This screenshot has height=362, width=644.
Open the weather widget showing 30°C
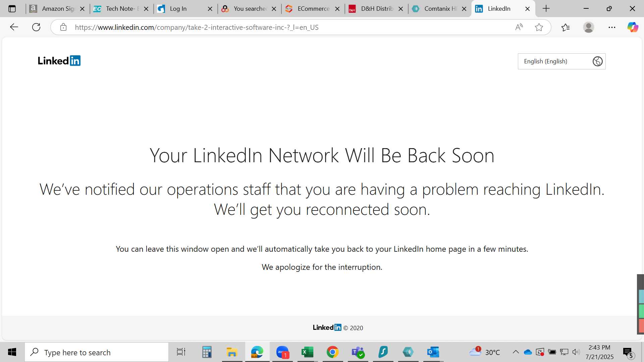pyautogui.click(x=484, y=352)
